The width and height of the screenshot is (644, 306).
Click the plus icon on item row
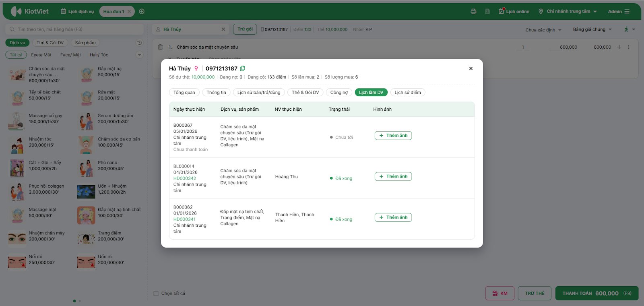619,47
